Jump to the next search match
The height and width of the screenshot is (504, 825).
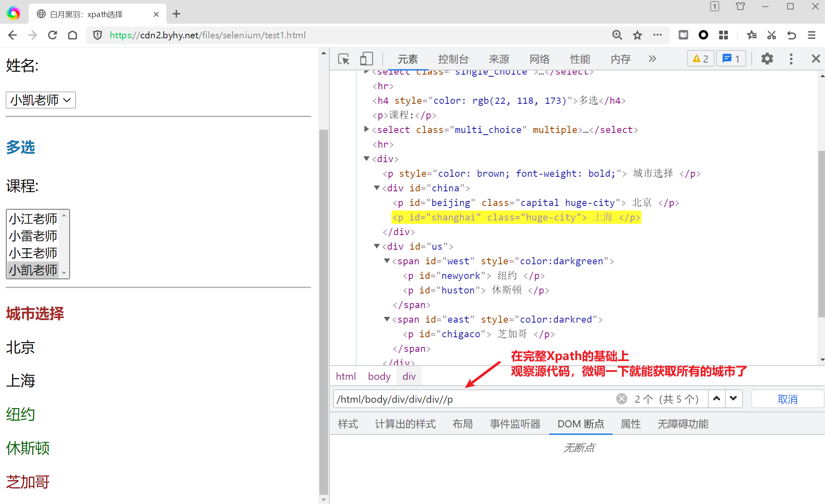[733, 399]
